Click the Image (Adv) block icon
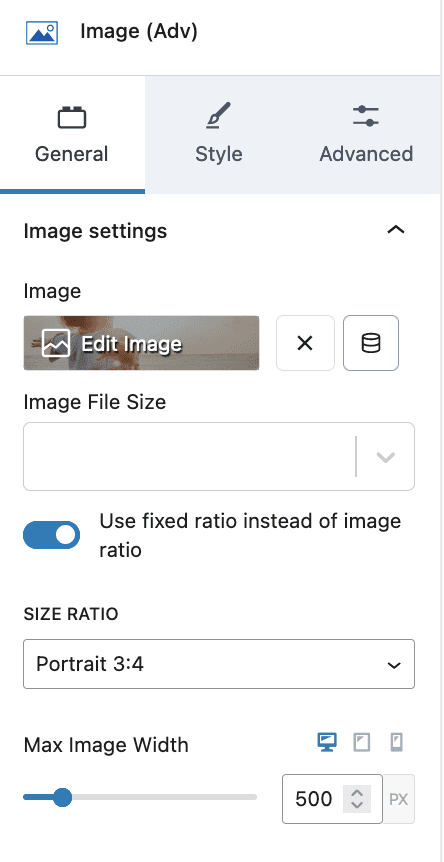 coord(42,33)
